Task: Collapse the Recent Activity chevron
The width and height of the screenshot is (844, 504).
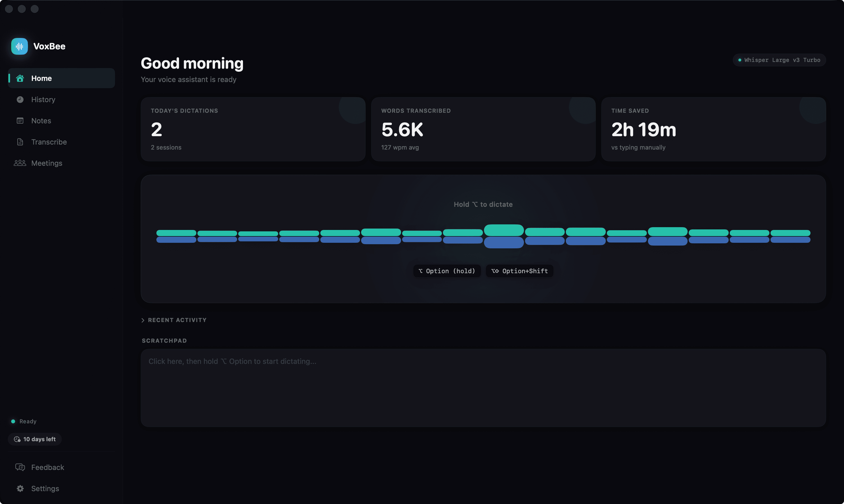Action: click(143, 320)
